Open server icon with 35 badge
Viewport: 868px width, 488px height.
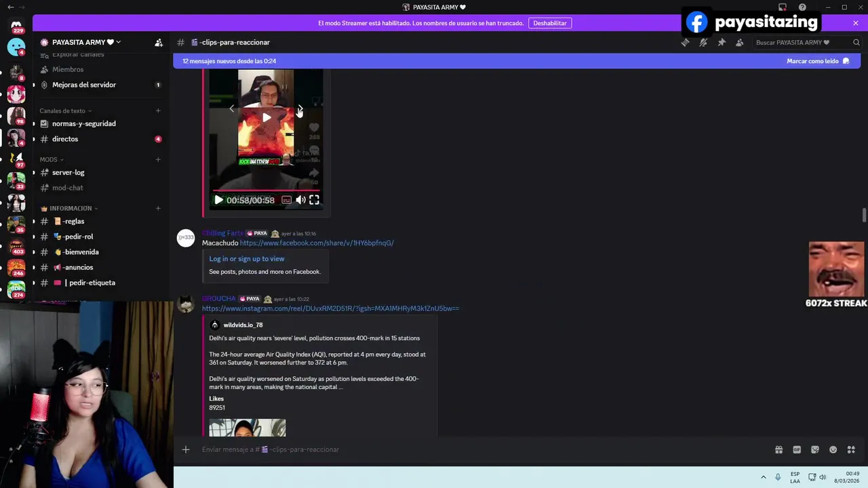[x=16, y=224]
